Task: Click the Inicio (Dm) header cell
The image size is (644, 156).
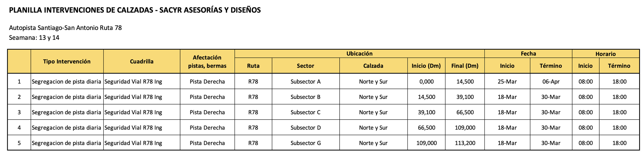Action: click(x=426, y=66)
